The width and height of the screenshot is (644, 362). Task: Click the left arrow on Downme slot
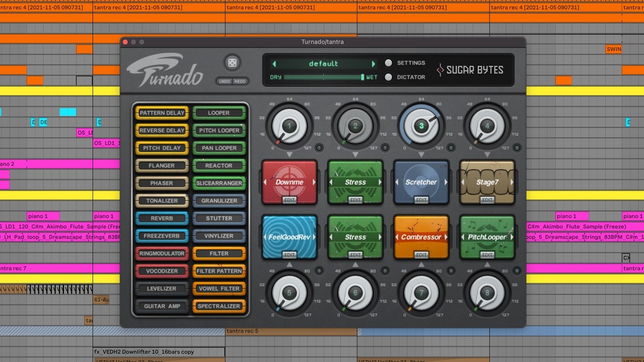(266, 182)
